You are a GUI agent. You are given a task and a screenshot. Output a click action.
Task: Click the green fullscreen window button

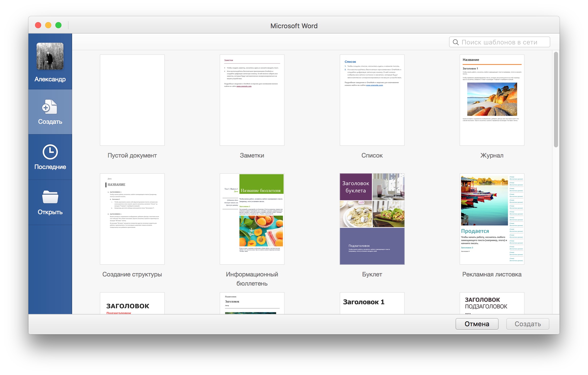point(58,25)
